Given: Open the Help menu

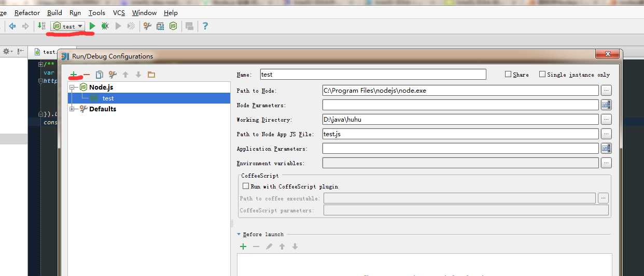Looking at the screenshot, I should point(171,12).
